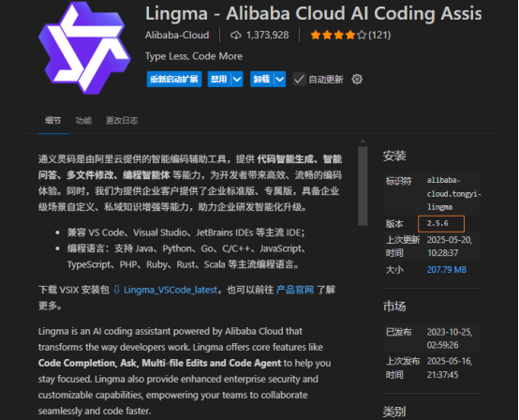The image size is (519, 420).
Task: Click the 重新启动扩展 button
Action: tap(174, 79)
